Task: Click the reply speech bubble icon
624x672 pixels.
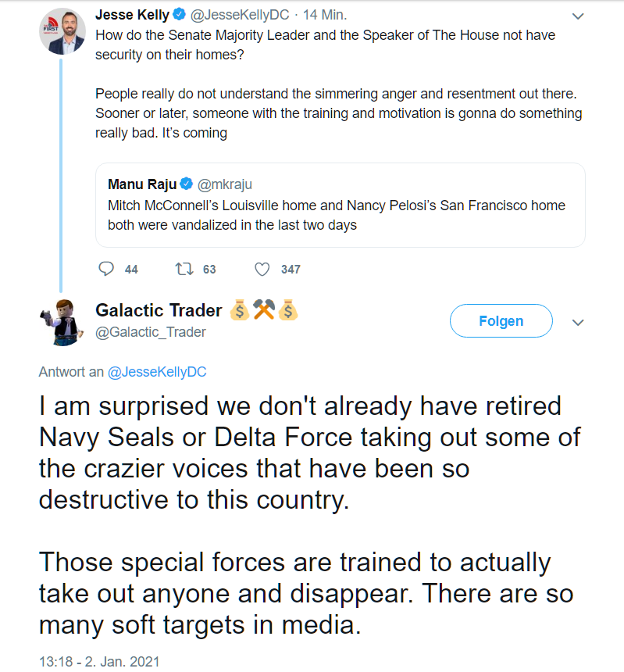Action: [107, 269]
